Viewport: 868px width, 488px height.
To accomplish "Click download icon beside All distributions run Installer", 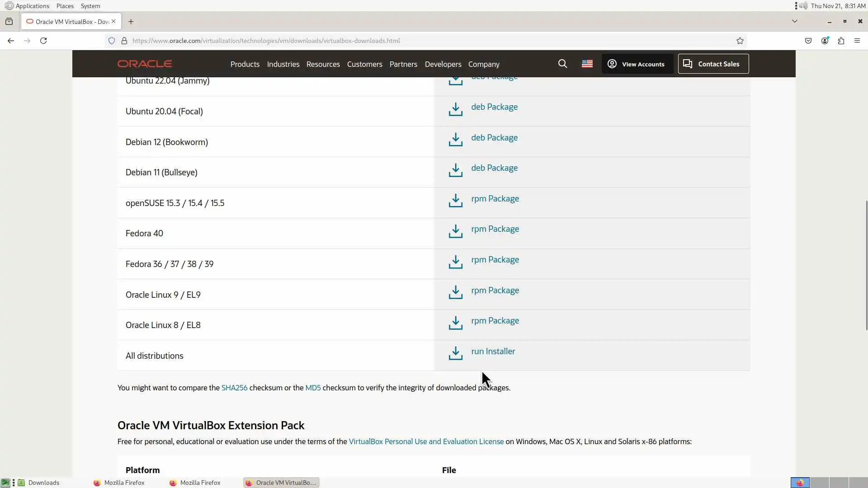I will 455,353.
